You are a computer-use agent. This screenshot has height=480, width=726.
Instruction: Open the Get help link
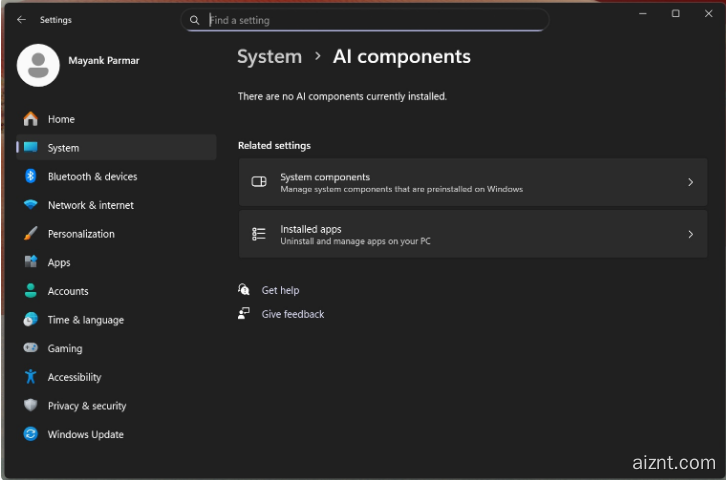point(280,290)
